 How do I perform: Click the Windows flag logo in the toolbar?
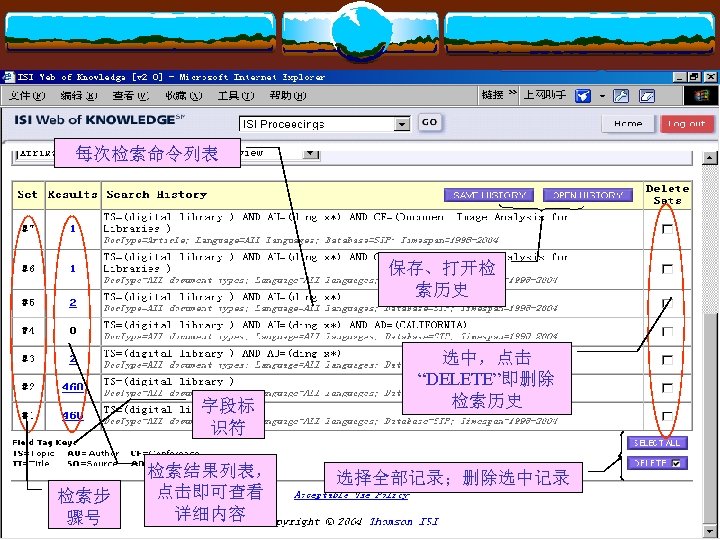tap(701, 96)
